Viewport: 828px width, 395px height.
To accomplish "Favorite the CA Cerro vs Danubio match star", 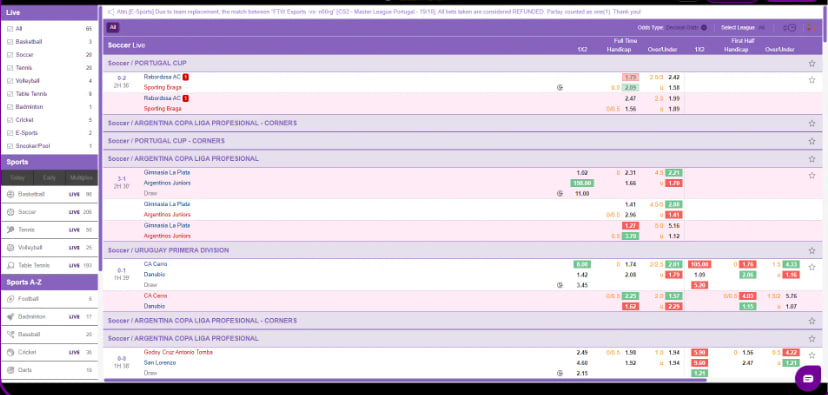I will point(812,267).
